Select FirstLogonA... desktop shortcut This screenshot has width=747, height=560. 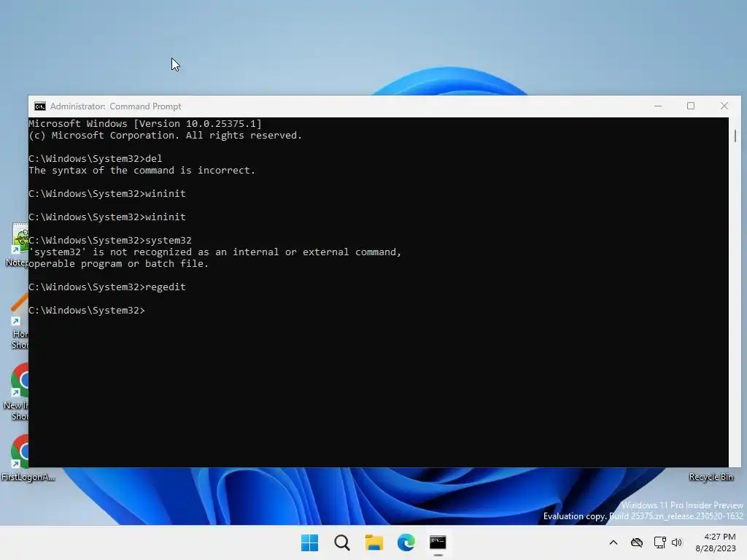pyautogui.click(x=19, y=458)
